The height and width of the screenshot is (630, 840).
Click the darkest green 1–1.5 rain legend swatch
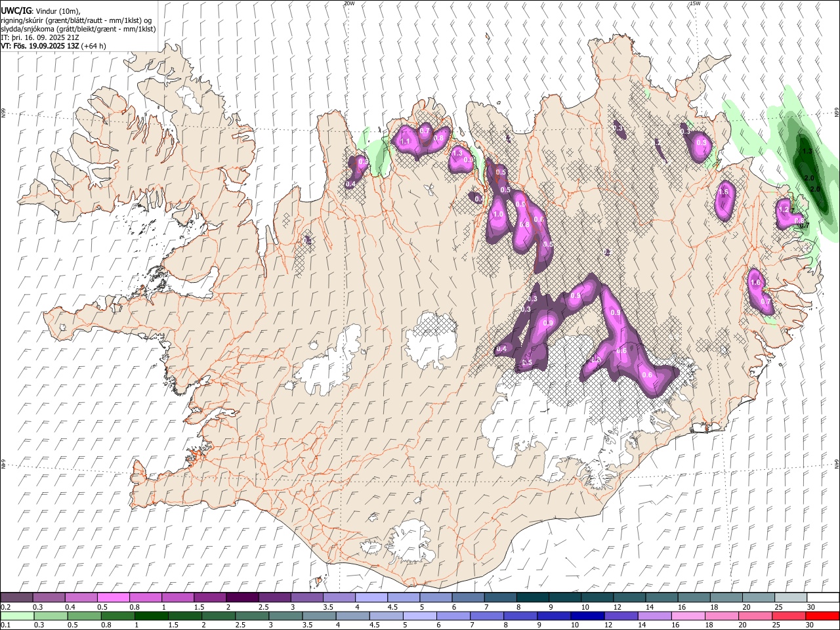pyautogui.click(x=152, y=616)
